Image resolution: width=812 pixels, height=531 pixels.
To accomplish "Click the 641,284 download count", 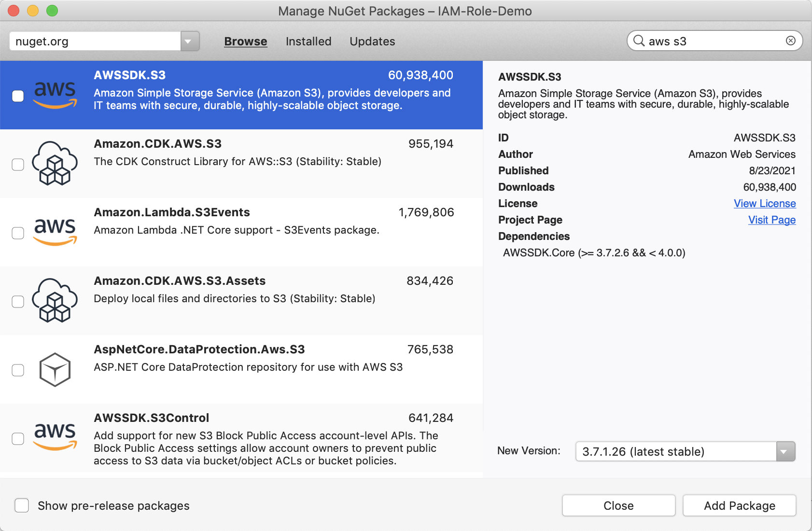I will [x=431, y=418].
